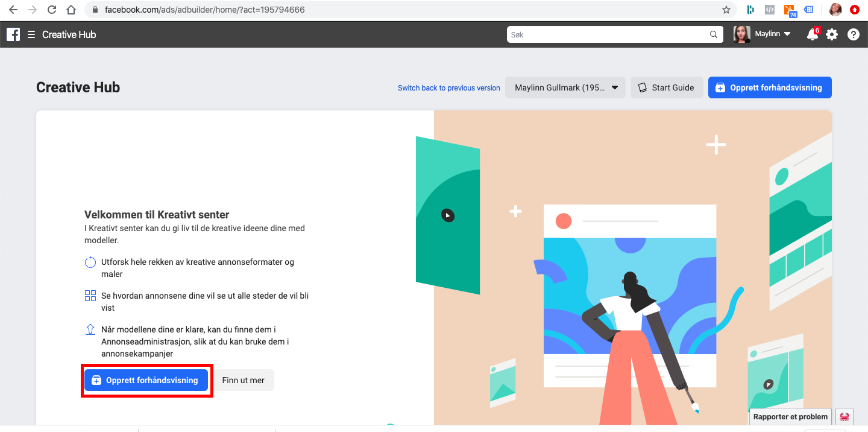Open the Chrome profile avatar
Image resolution: width=868 pixels, height=432 pixels.
835,10
